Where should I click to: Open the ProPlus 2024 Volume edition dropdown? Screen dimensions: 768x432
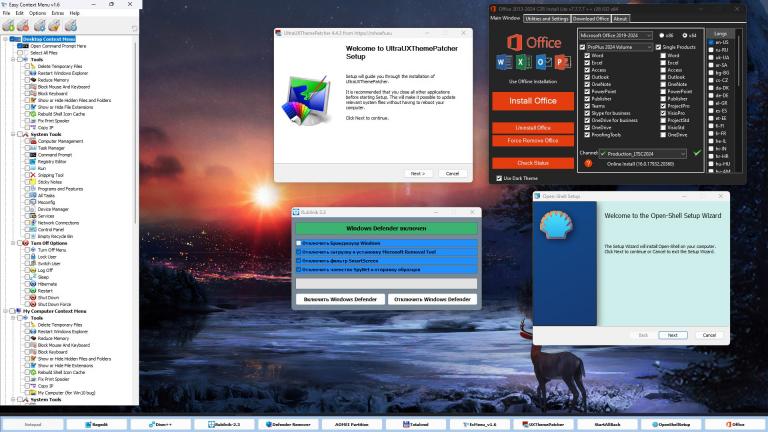pyautogui.click(x=619, y=47)
